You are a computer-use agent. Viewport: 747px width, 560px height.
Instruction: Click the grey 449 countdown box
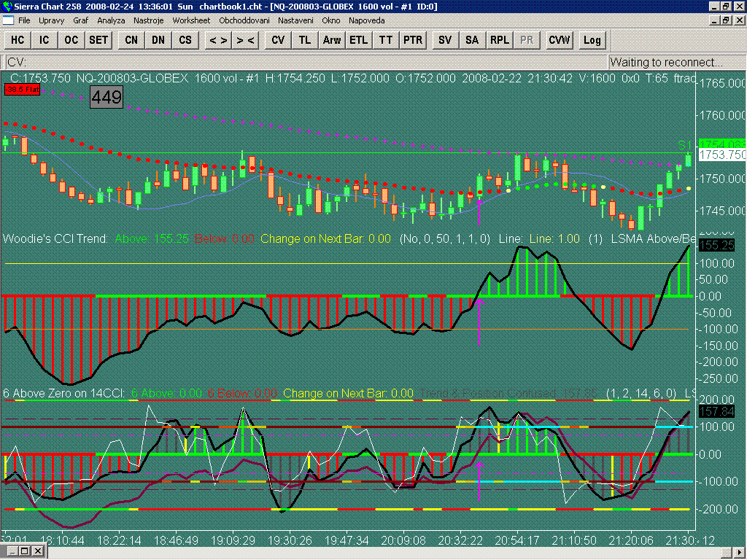tap(107, 97)
